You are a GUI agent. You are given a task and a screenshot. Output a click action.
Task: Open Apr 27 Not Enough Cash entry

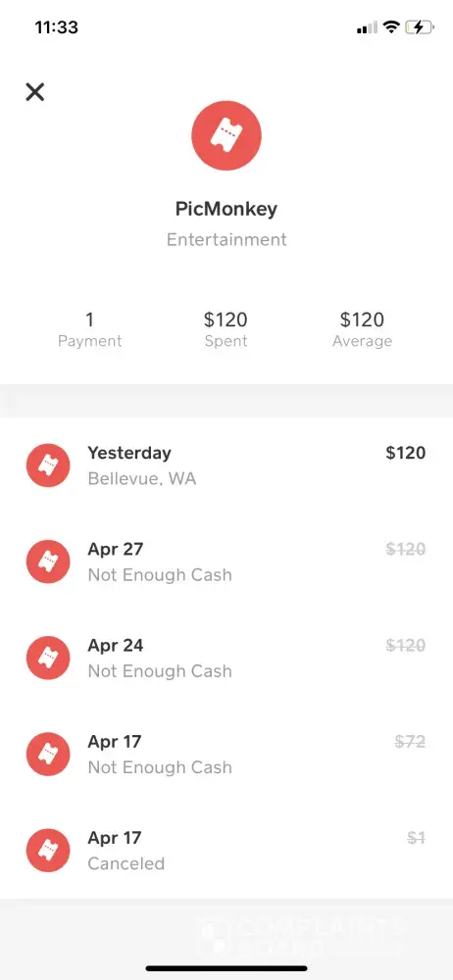tap(226, 562)
